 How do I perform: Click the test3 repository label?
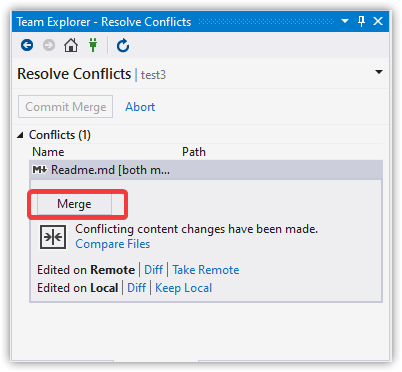[x=153, y=75]
